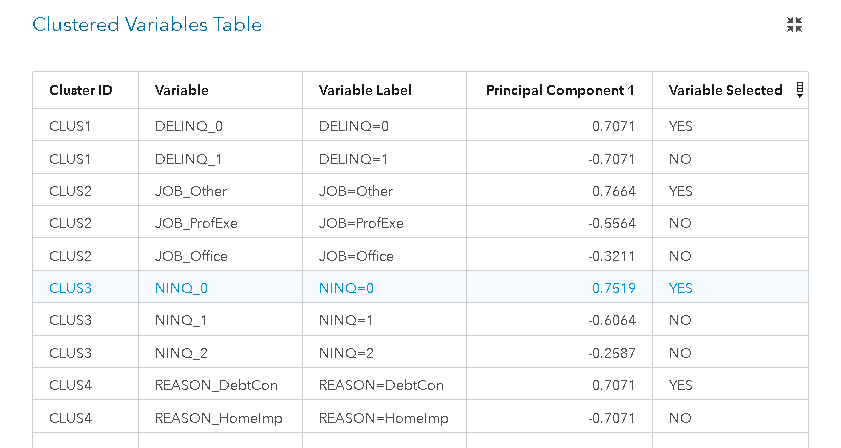Select the DELINQ_0 row
This screenshot has width=841, height=448.
pyautogui.click(x=420, y=126)
